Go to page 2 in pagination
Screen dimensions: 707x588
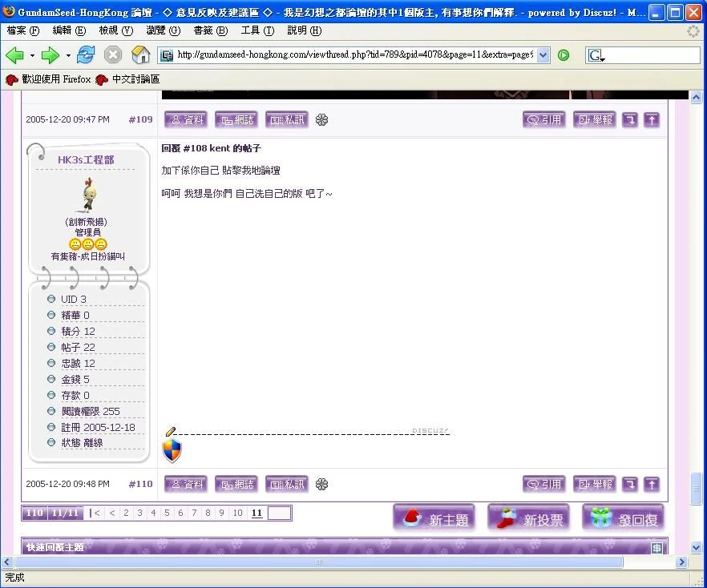tap(127, 513)
